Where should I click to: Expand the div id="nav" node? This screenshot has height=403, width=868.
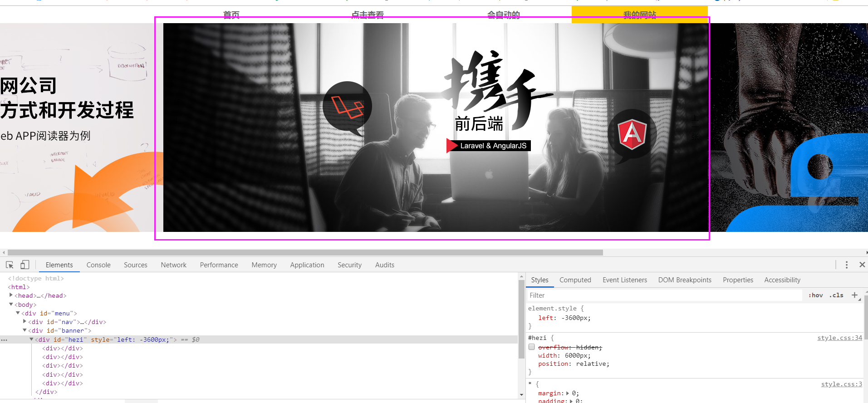click(25, 322)
